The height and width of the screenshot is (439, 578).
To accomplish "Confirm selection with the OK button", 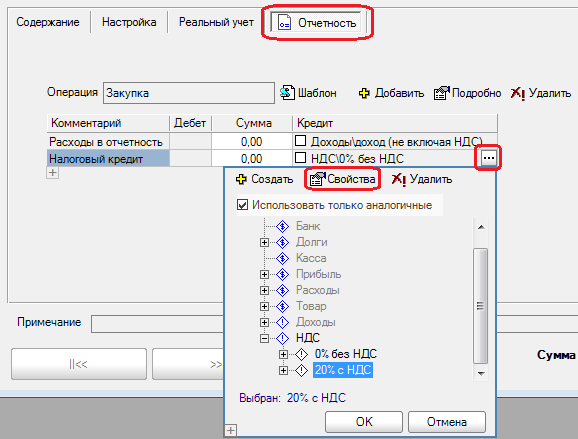I will 364,422.
